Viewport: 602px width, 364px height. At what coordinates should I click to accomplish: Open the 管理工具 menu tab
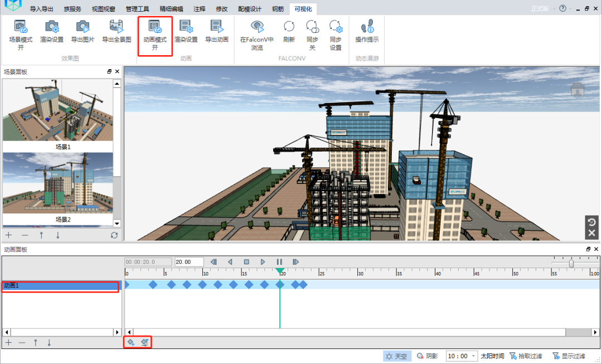pos(138,9)
